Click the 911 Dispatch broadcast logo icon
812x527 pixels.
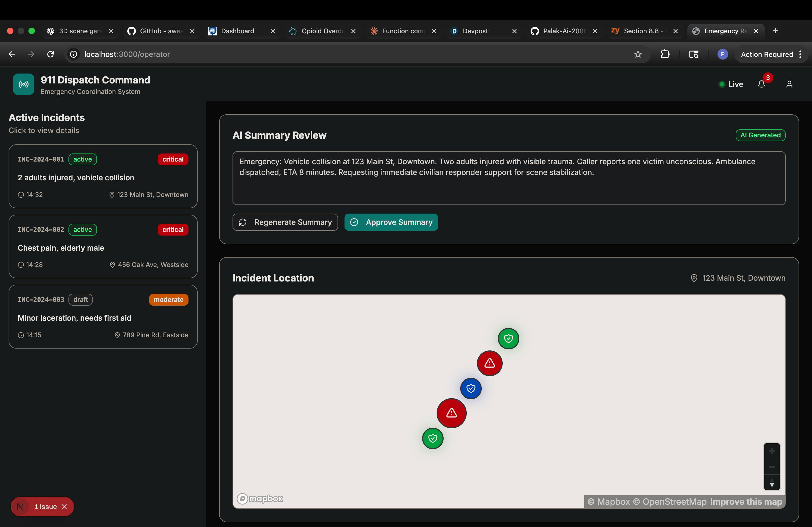pos(24,84)
